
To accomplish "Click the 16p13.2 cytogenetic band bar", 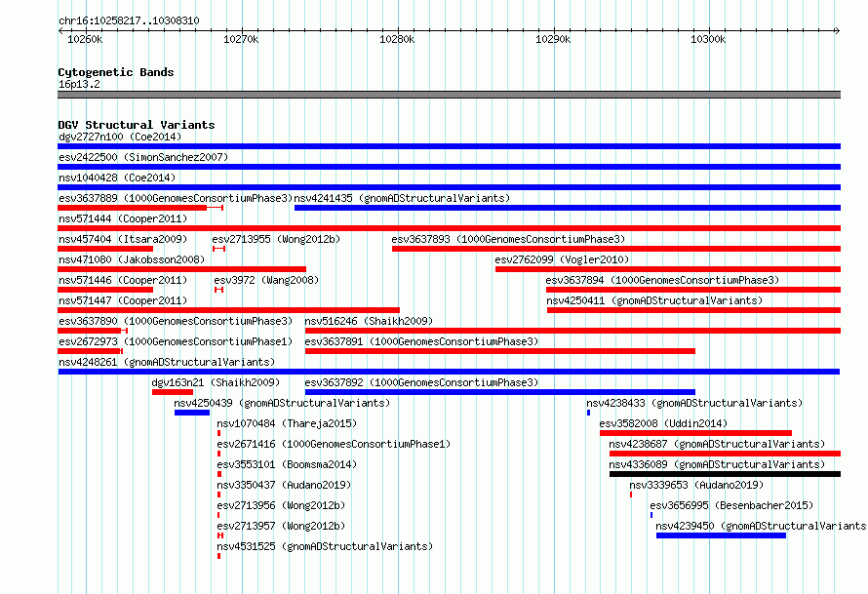I will click(450, 95).
